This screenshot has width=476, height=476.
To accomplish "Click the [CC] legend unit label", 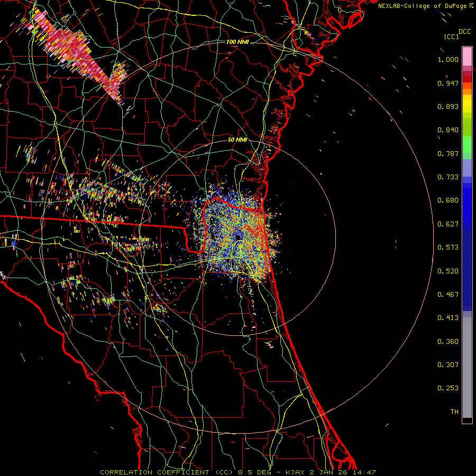I will coord(451,36).
